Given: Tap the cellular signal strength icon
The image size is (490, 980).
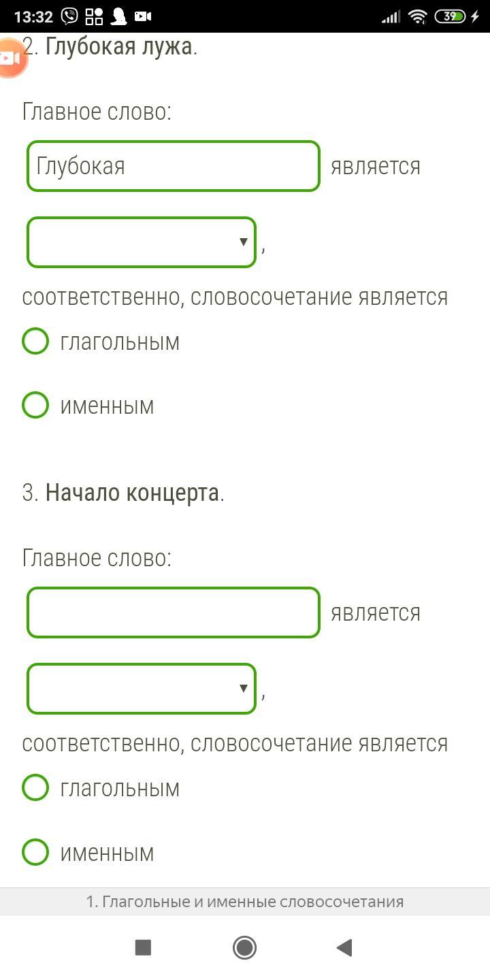Looking at the screenshot, I should 391,16.
